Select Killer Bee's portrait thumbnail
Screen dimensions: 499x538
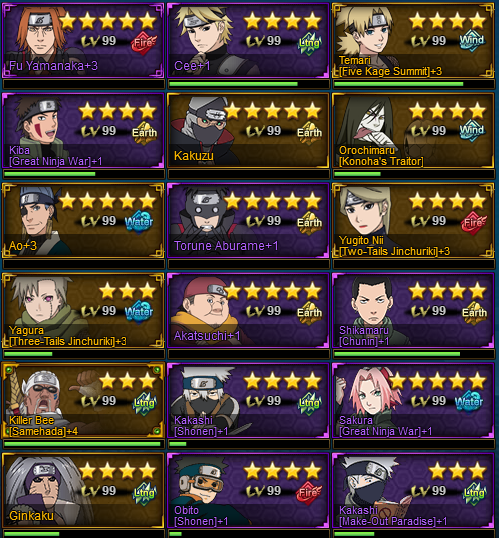tap(38, 393)
